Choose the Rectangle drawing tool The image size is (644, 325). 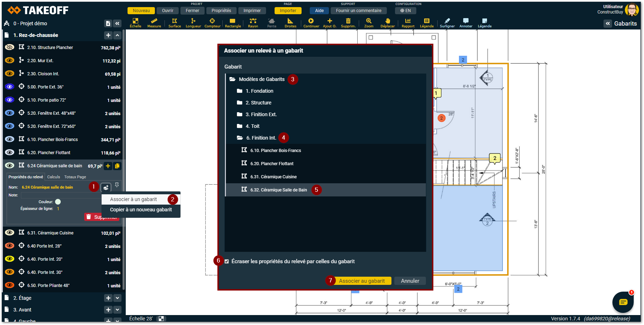click(233, 23)
